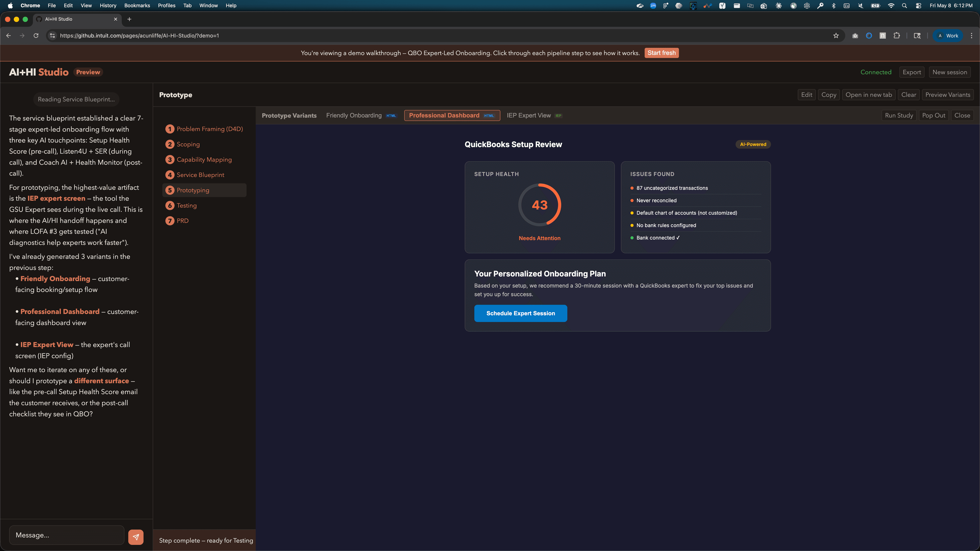
Task: Click Open in new tab
Action: (868, 95)
